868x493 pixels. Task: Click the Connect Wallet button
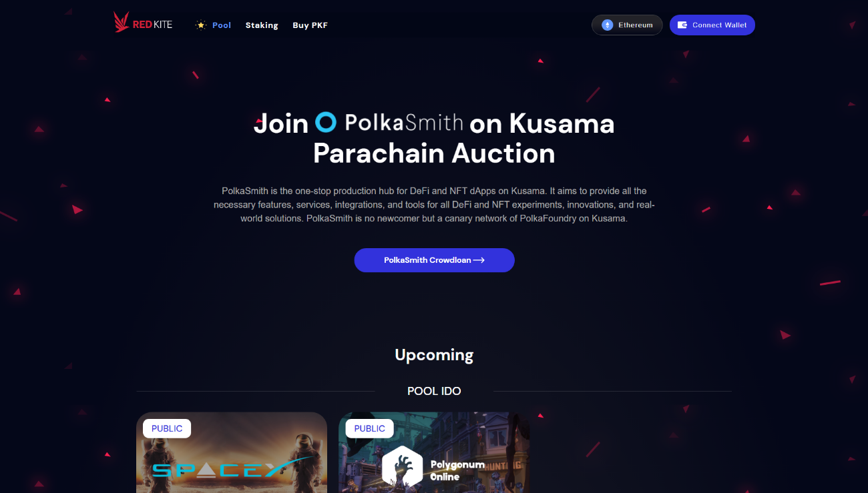click(x=712, y=25)
